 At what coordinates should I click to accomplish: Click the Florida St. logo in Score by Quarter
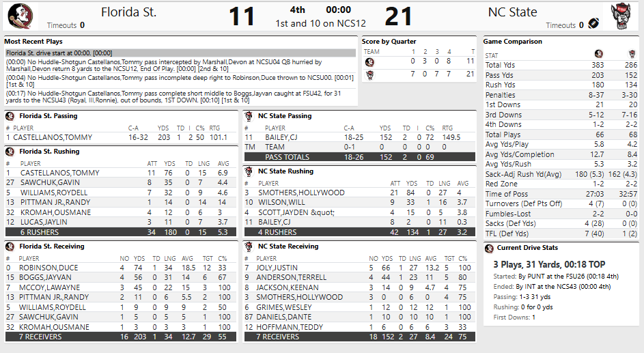click(369, 62)
